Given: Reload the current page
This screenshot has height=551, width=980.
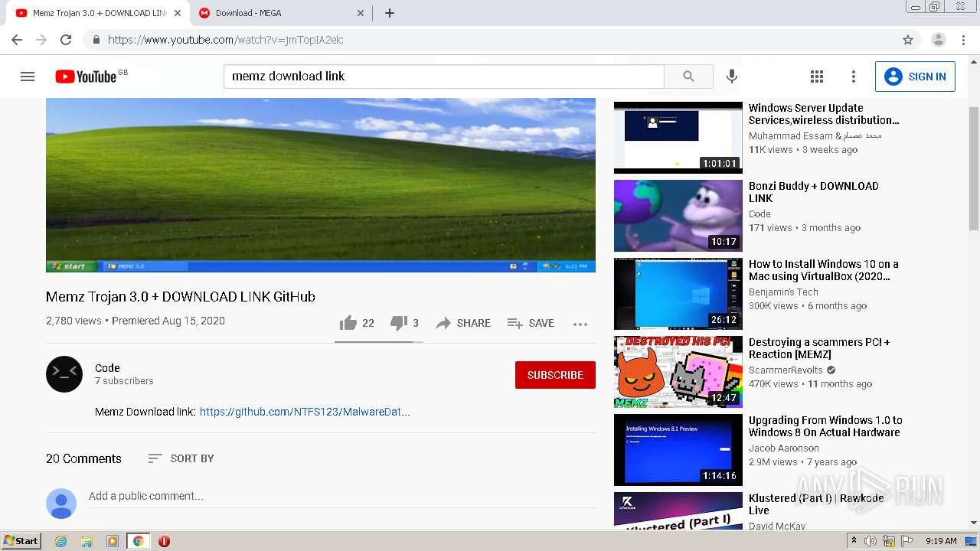Looking at the screenshot, I should [x=66, y=40].
